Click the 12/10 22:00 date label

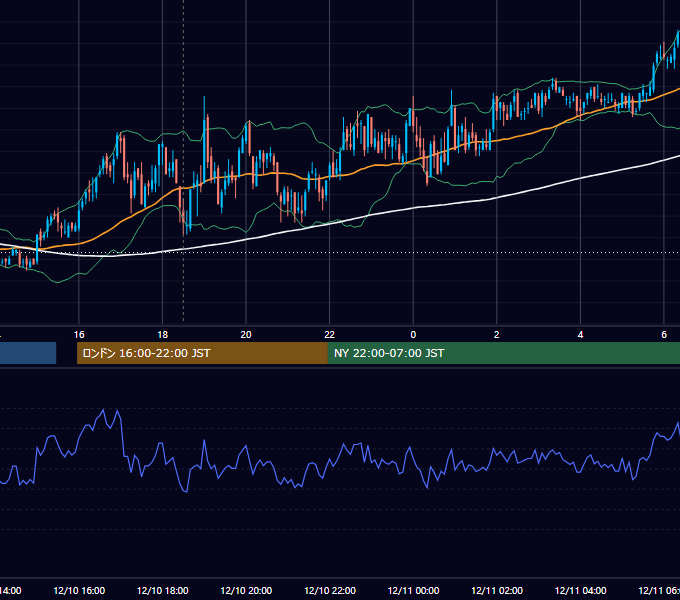(x=330, y=590)
